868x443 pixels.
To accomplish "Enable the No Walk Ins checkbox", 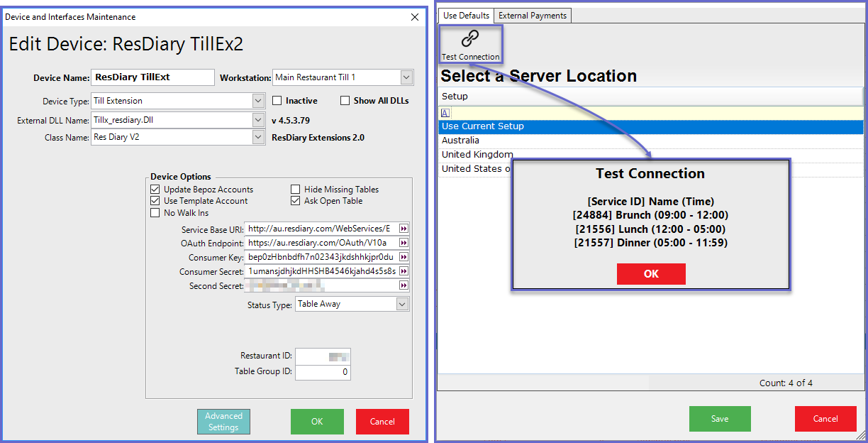I will click(x=155, y=212).
